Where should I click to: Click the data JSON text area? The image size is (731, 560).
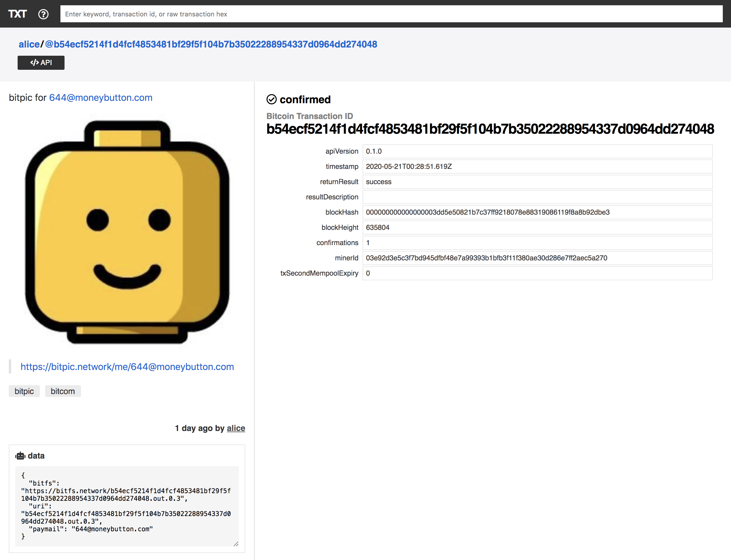pos(127,506)
